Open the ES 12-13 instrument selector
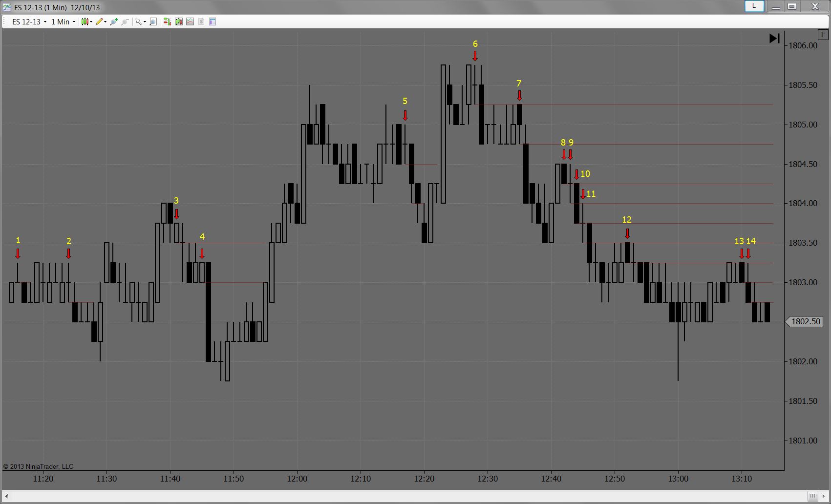 pyautogui.click(x=29, y=22)
